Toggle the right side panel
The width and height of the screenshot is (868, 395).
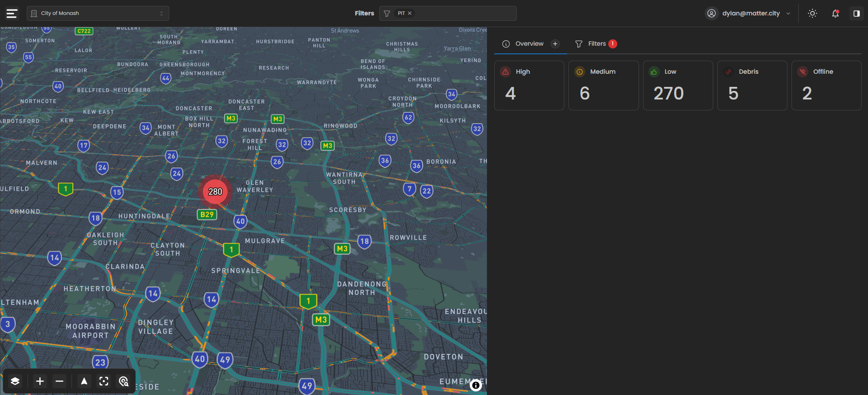click(x=857, y=13)
